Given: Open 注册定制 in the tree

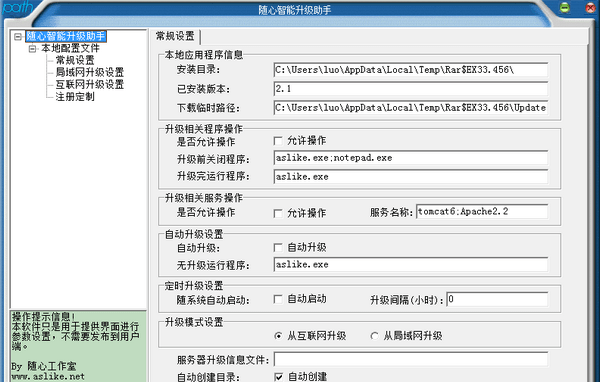Looking at the screenshot, I should pyautogui.click(x=75, y=97).
